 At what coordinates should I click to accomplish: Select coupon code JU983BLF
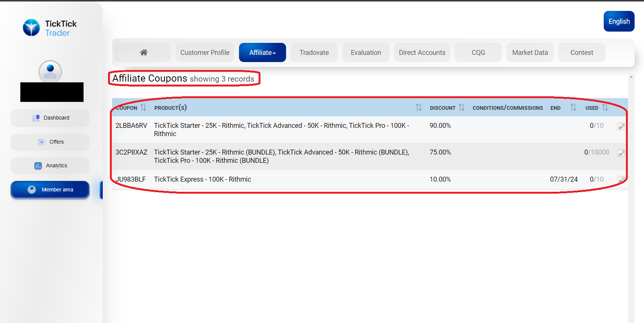131,179
